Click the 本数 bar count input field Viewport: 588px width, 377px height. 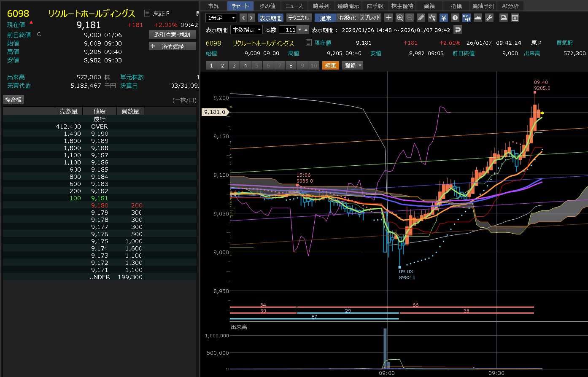click(288, 30)
